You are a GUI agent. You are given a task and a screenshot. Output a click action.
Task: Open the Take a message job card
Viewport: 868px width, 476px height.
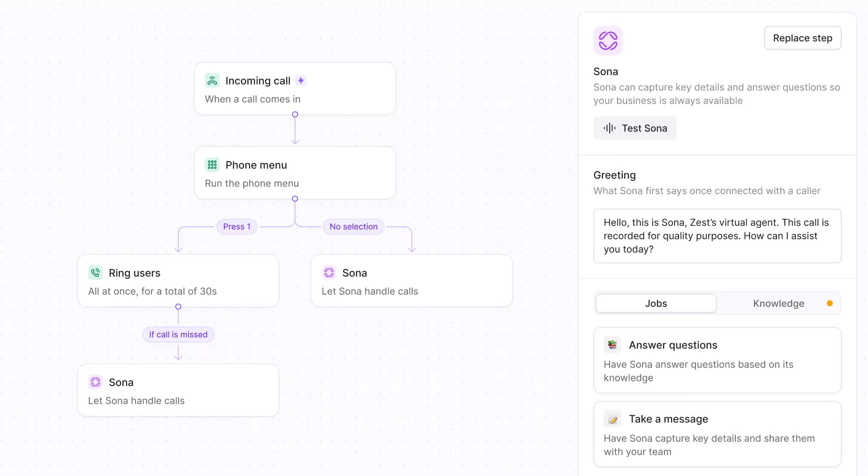[x=717, y=434]
